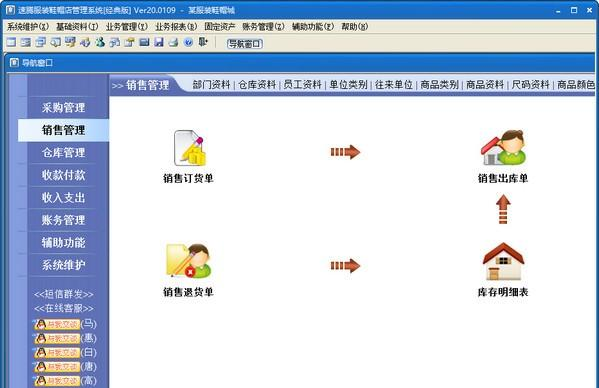
Task: Open the 商品颜色 link in top bar
Action: [576, 85]
